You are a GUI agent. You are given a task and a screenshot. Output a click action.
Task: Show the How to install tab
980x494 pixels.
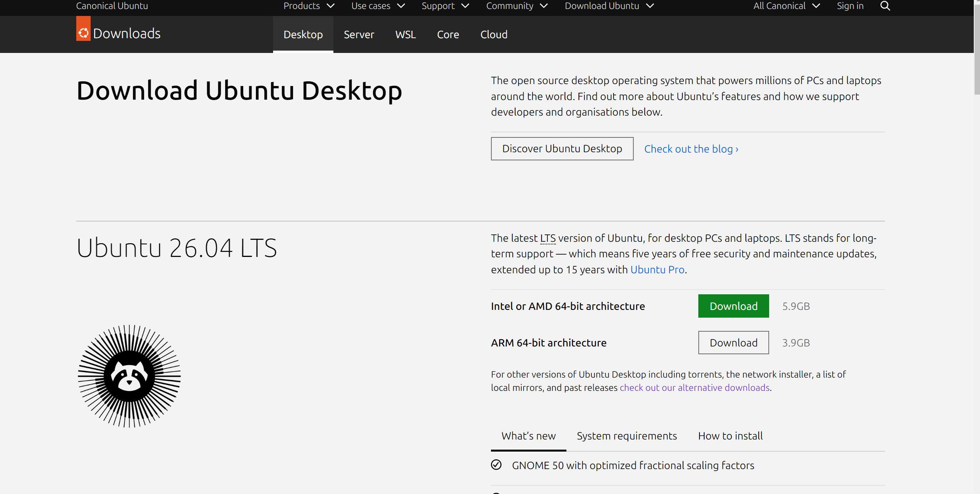point(730,436)
